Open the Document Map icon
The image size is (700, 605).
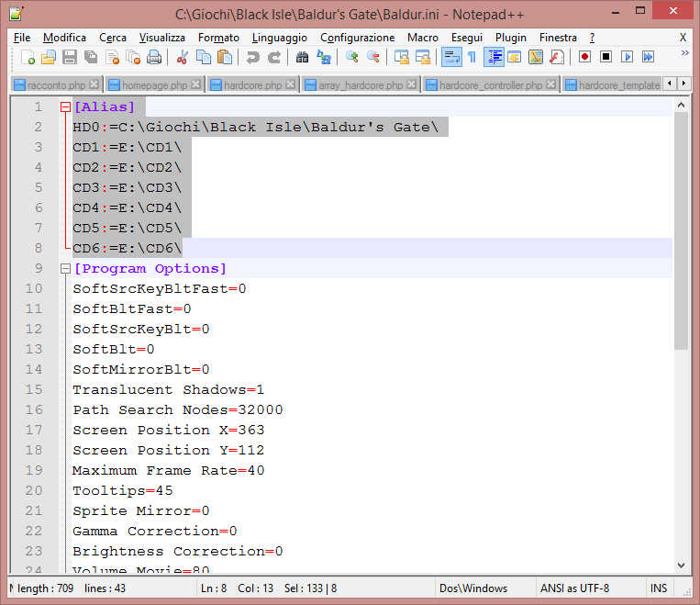click(535, 57)
